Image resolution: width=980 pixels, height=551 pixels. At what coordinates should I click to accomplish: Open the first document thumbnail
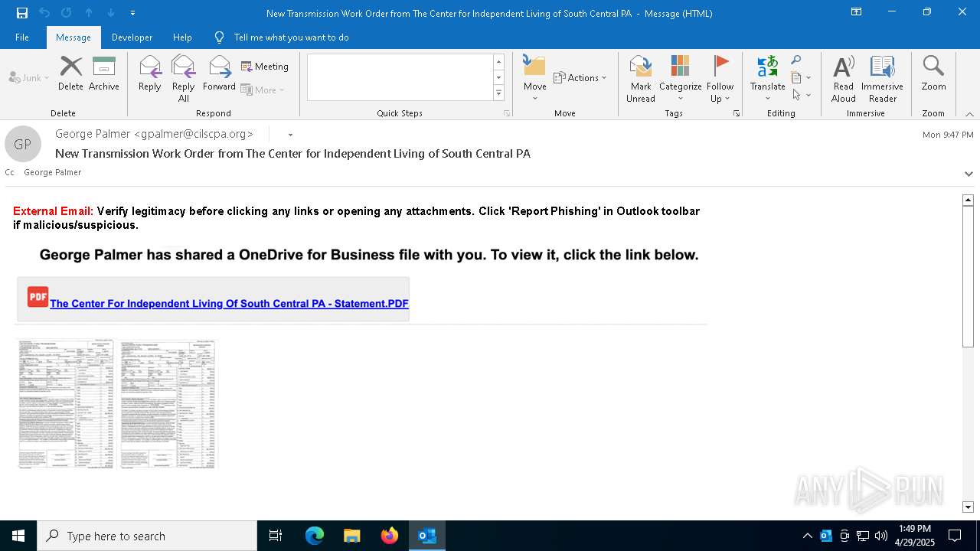pos(66,404)
